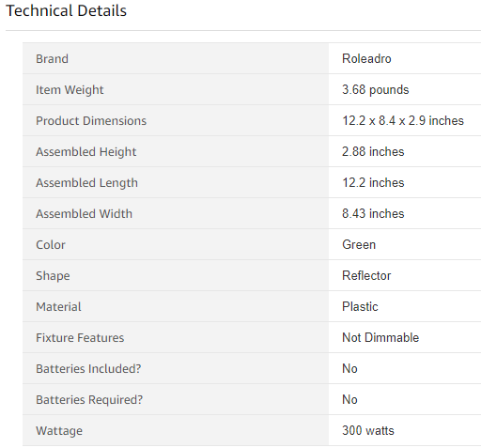Click the Not Dimmable value
481x448 pixels.
[380, 337]
